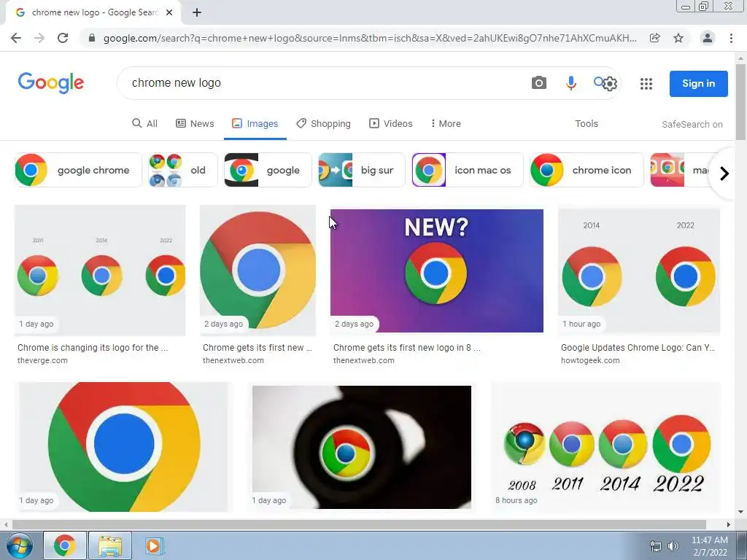This screenshot has width=747, height=560.
Task: Share this page via the share icon
Action: tap(655, 38)
